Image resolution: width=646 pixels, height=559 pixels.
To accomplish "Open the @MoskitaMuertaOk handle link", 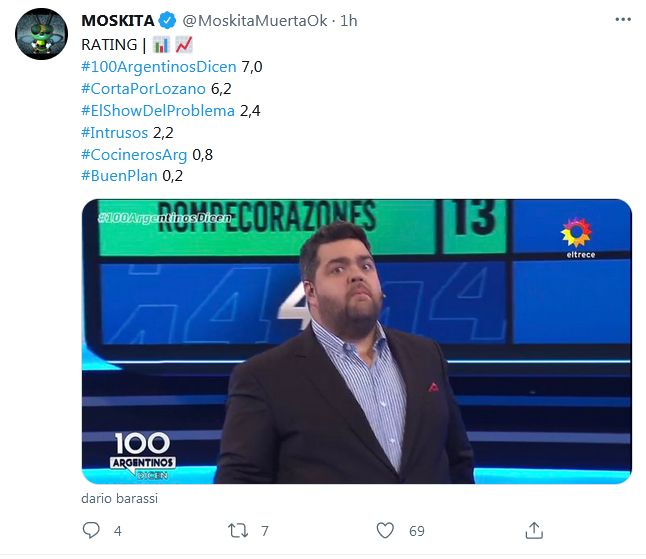I will tap(255, 21).
